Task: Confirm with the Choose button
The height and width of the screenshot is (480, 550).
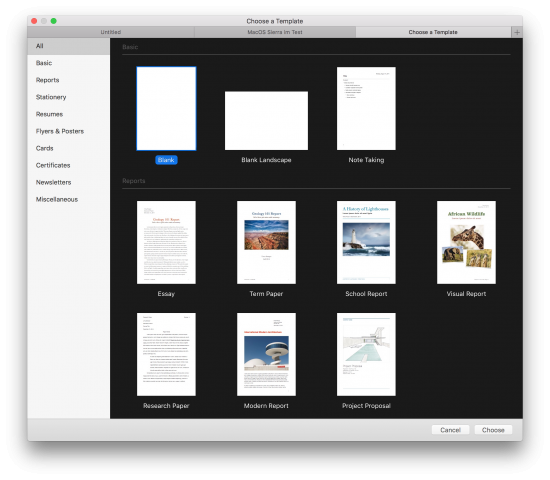Action: 493,430
